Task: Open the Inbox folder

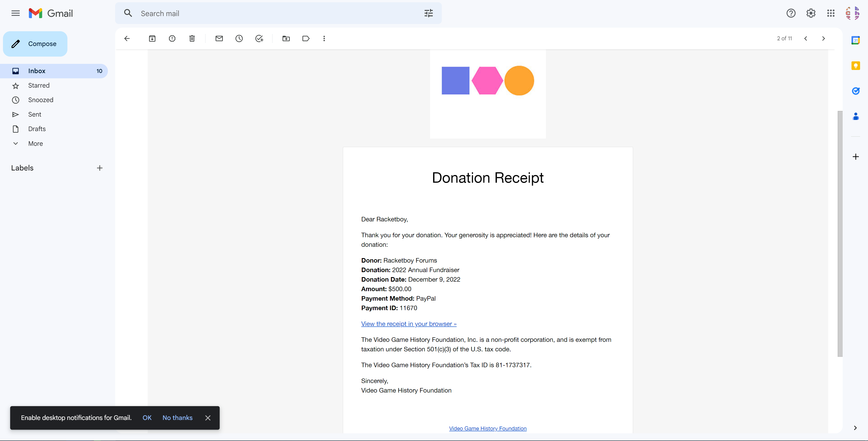Action: click(54, 71)
